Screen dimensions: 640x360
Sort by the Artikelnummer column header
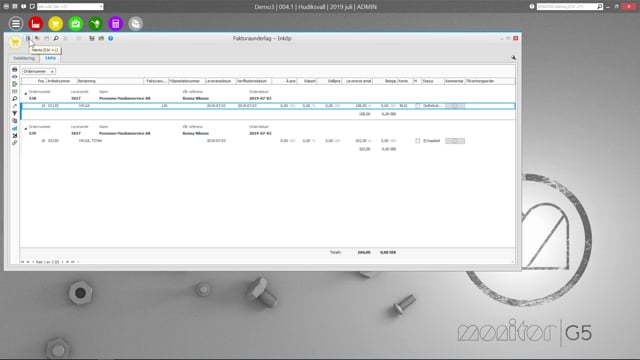61,81
